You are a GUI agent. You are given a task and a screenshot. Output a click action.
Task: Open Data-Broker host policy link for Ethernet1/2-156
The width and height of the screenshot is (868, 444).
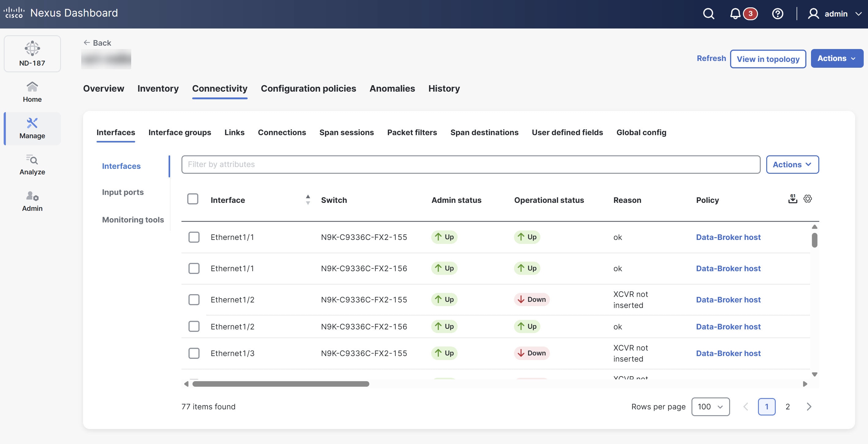[728, 326]
